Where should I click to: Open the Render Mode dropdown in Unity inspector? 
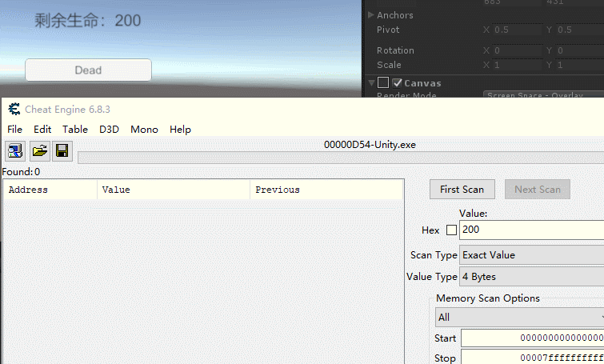click(x=543, y=94)
